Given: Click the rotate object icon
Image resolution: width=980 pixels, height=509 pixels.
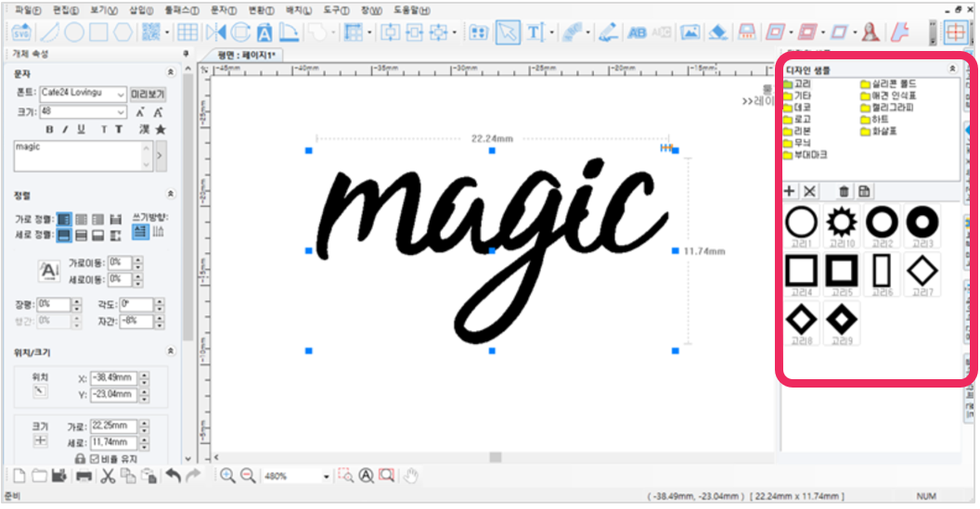Looking at the screenshot, I should tap(240, 32).
